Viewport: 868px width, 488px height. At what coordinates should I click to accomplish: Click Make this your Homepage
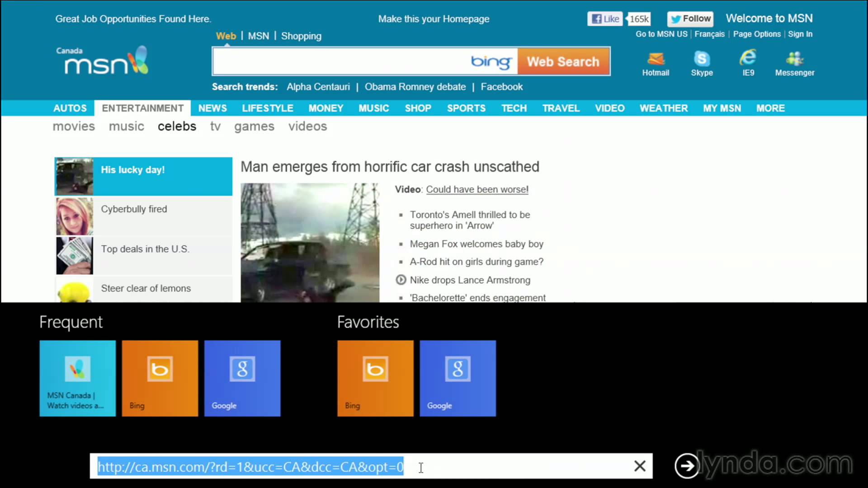point(434,19)
